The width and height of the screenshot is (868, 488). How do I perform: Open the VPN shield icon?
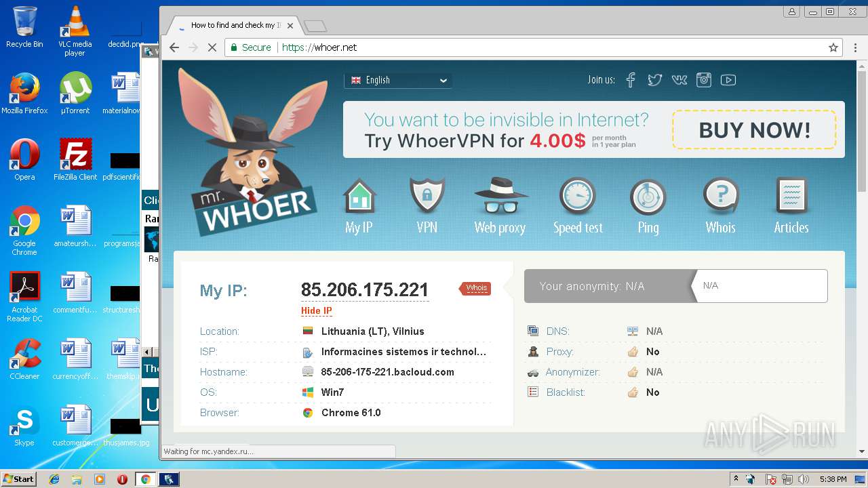click(x=427, y=197)
